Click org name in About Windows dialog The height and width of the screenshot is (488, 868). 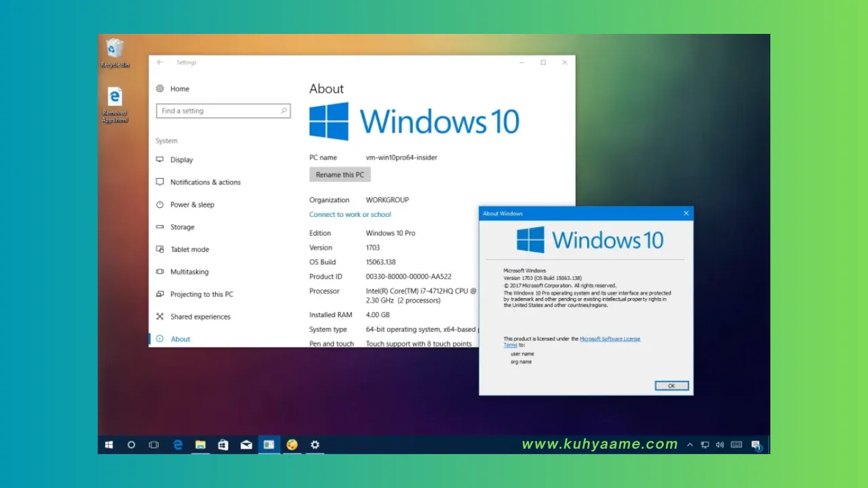(x=521, y=362)
